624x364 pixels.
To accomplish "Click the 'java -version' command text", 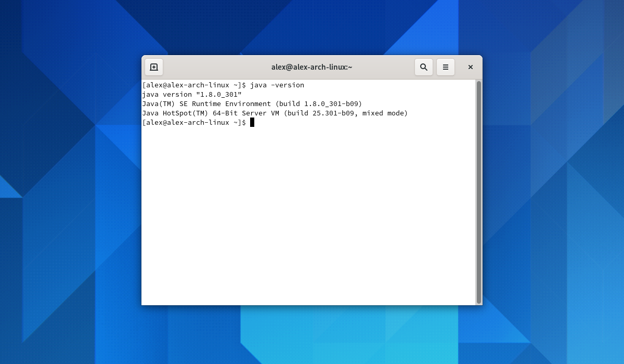I will coord(277,85).
